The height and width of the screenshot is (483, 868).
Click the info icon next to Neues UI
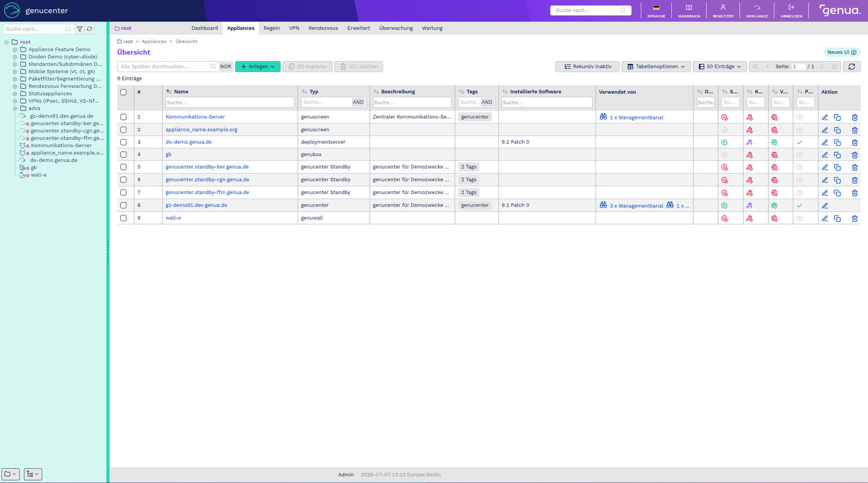click(x=854, y=52)
